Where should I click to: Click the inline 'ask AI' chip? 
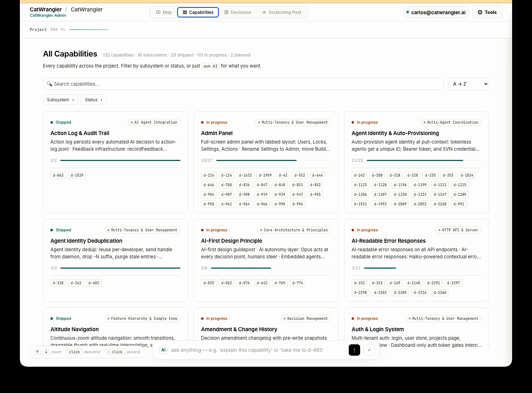(210, 66)
